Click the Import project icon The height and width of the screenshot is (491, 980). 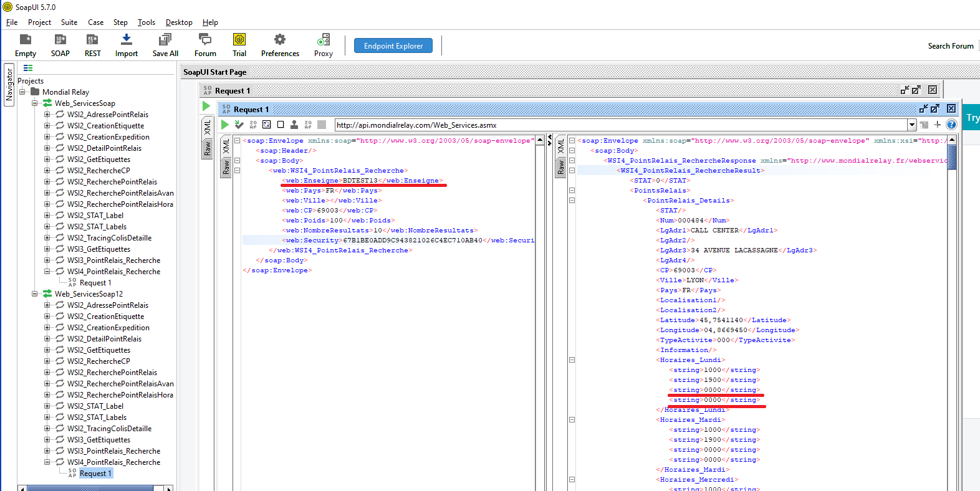point(127,45)
